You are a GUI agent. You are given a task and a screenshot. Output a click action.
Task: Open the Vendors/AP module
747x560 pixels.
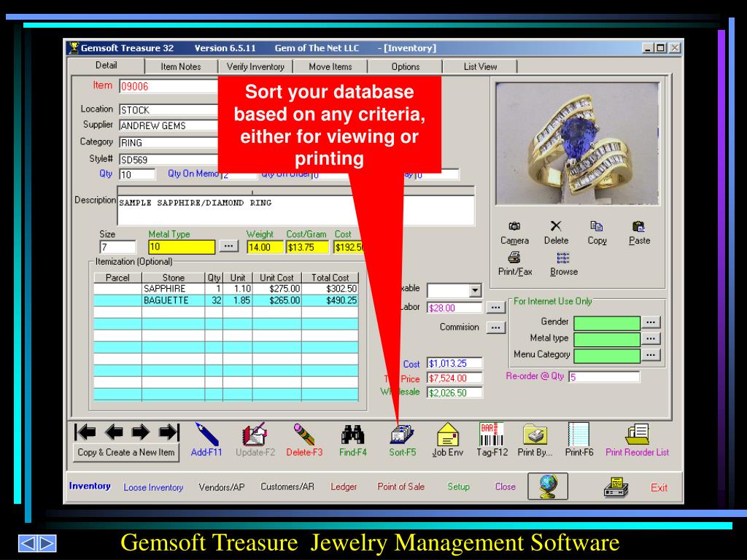[222, 487]
